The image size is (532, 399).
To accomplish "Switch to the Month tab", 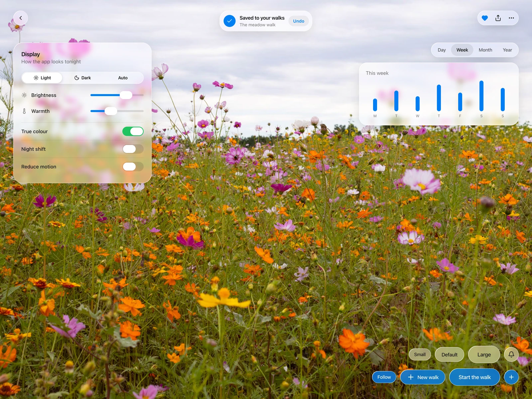I will 485,50.
